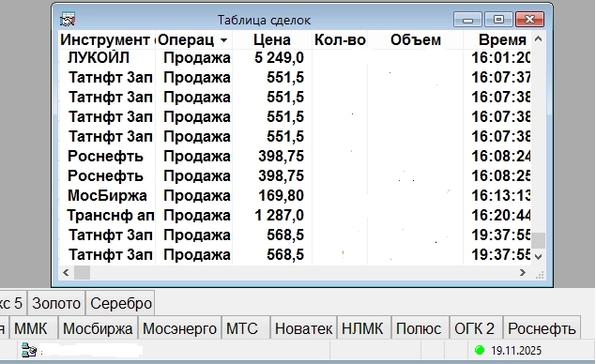Click horizontal scrollbar left arrow

(66, 272)
